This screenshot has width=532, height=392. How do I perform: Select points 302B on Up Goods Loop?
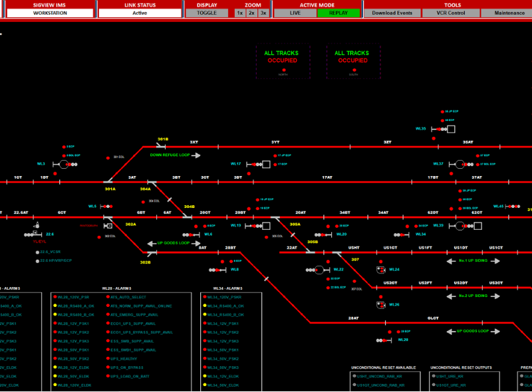pyautogui.click(x=152, y=253)
